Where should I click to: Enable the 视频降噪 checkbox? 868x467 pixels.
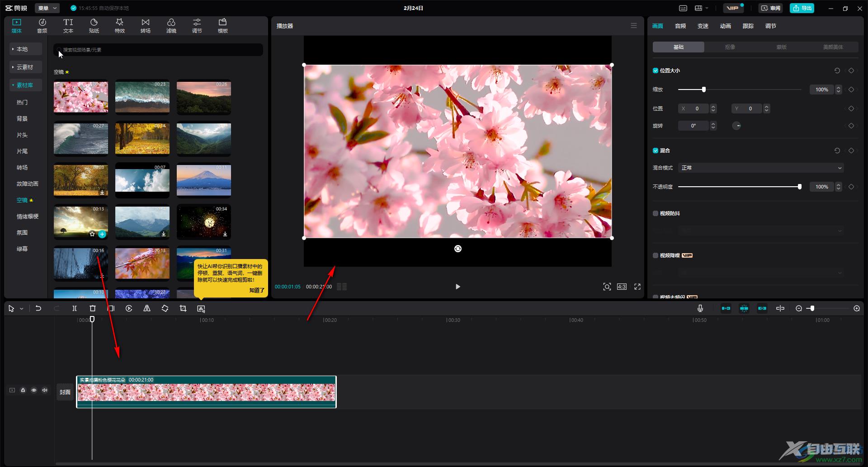point(656,255)
